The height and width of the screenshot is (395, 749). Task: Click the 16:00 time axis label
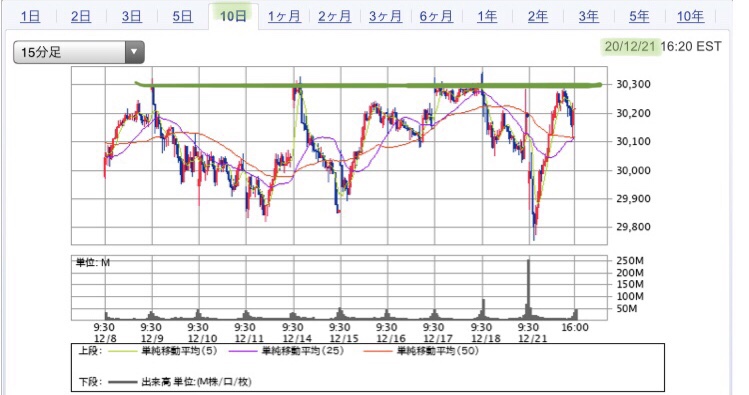[x=575, y=328]
